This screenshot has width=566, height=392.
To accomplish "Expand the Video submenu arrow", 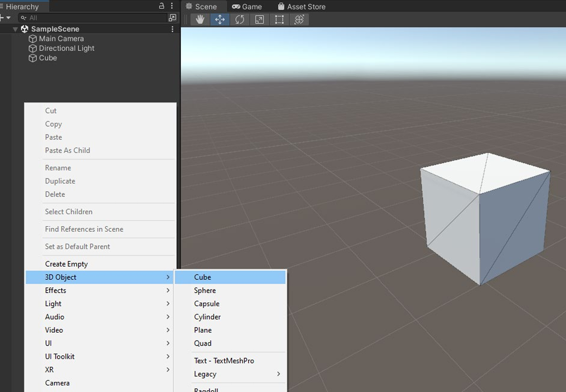I will (168, 330).
